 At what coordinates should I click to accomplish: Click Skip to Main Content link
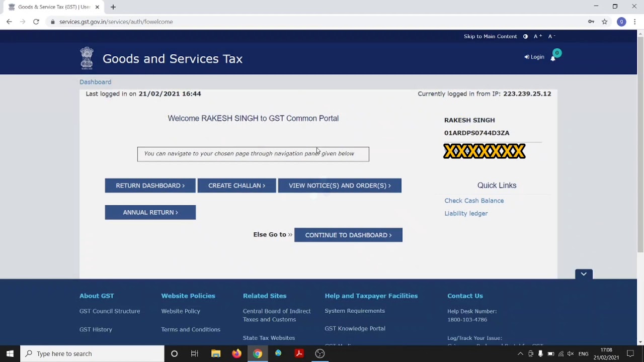(x=490, y=36)
